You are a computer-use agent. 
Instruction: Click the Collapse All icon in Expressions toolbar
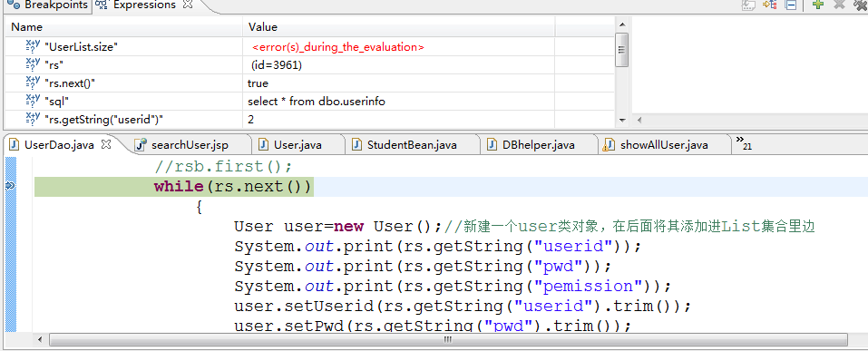pyautogui.click(x=792, y=5)
